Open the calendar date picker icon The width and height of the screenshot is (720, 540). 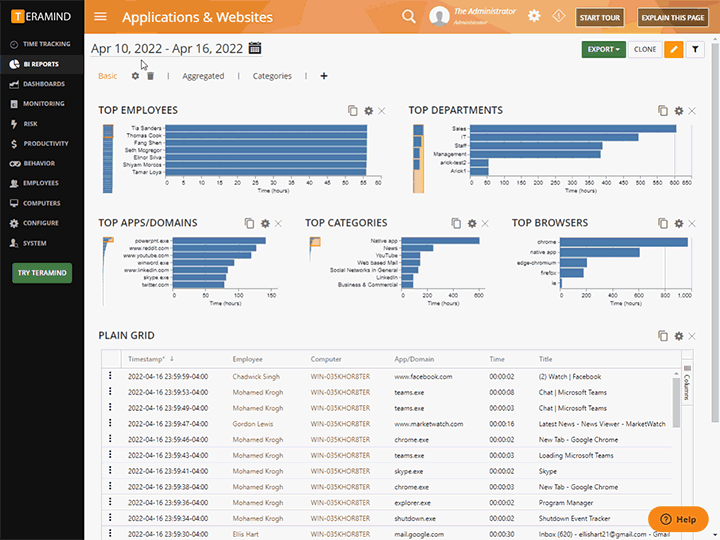(255, 48)
